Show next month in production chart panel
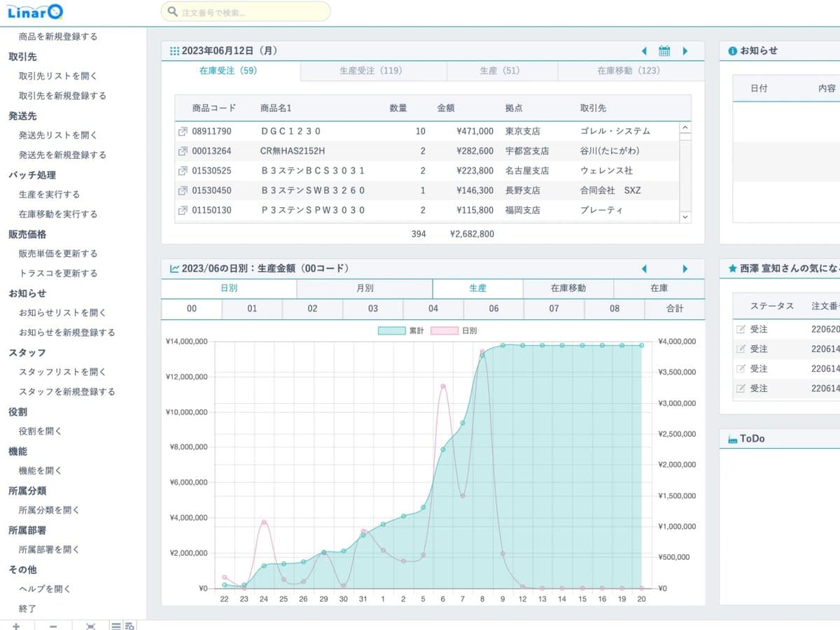 (685, 269)
